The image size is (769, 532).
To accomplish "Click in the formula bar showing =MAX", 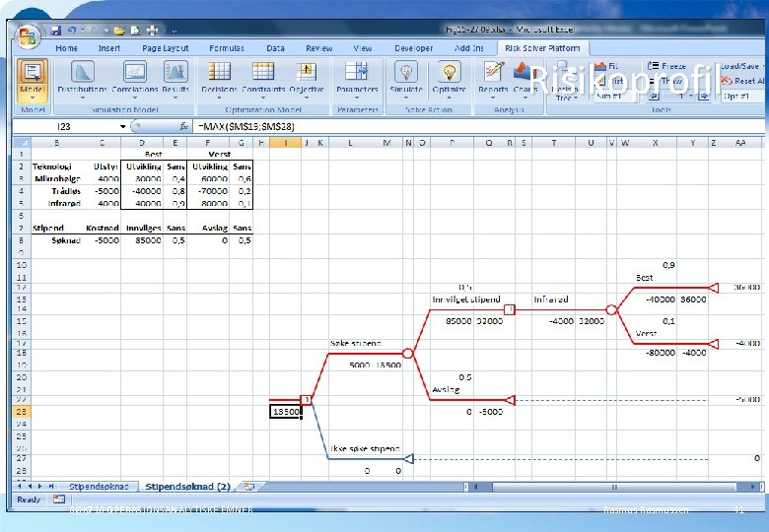I will click(x=478, y=126).
